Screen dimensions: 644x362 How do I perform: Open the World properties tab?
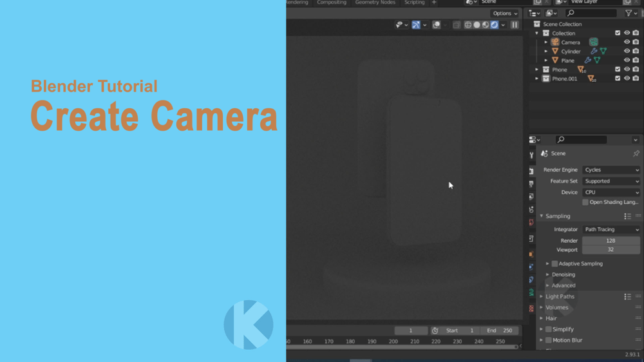[x=531, y=222]
